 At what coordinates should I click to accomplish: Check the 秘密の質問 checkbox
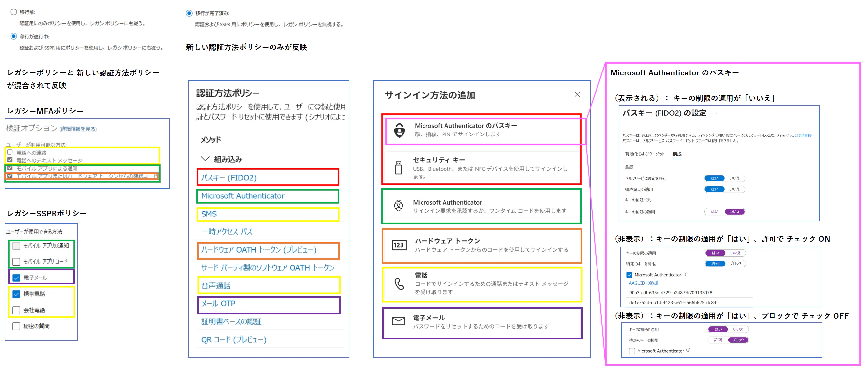(x=16, y=326)
